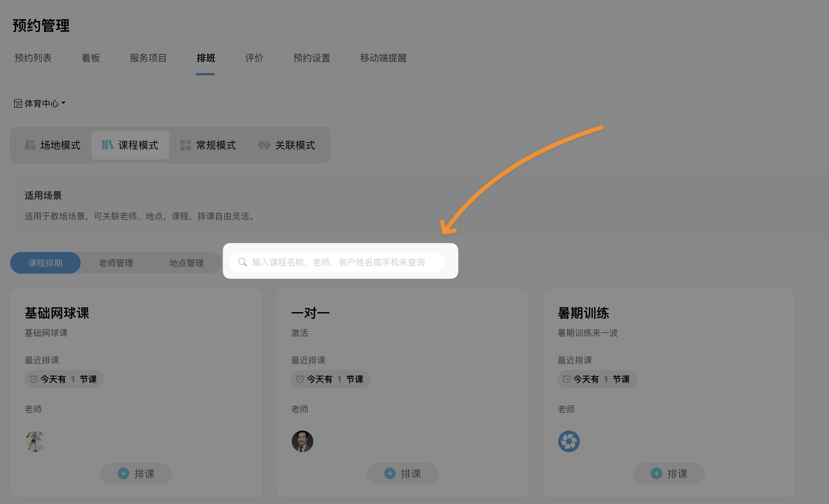Click the 预约管理 page title
The image size is (829, 504).
click(41, 26)
